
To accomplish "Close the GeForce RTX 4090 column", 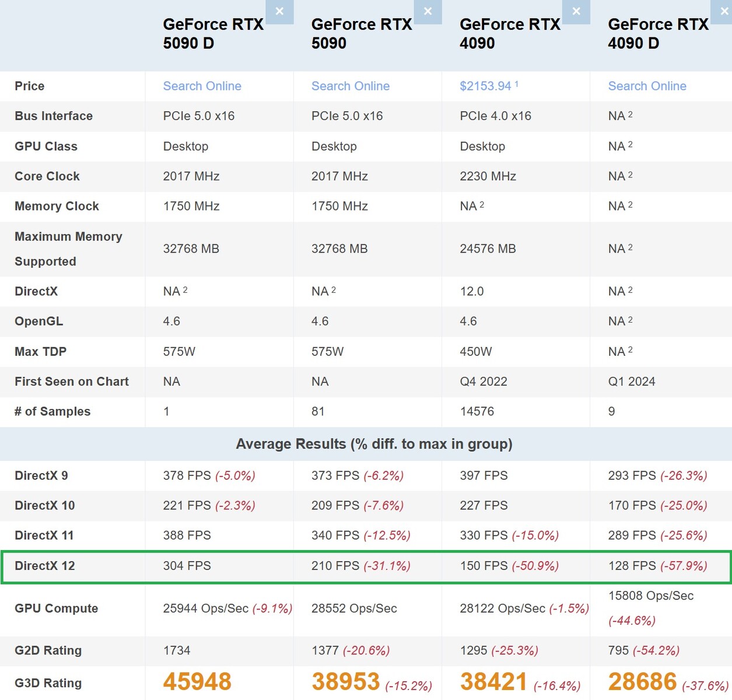I will tap(576, 12).
